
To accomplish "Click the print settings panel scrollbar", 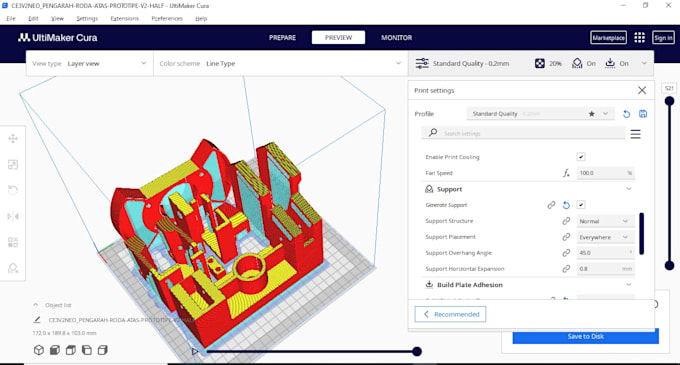I will click(x=641, y=234).
